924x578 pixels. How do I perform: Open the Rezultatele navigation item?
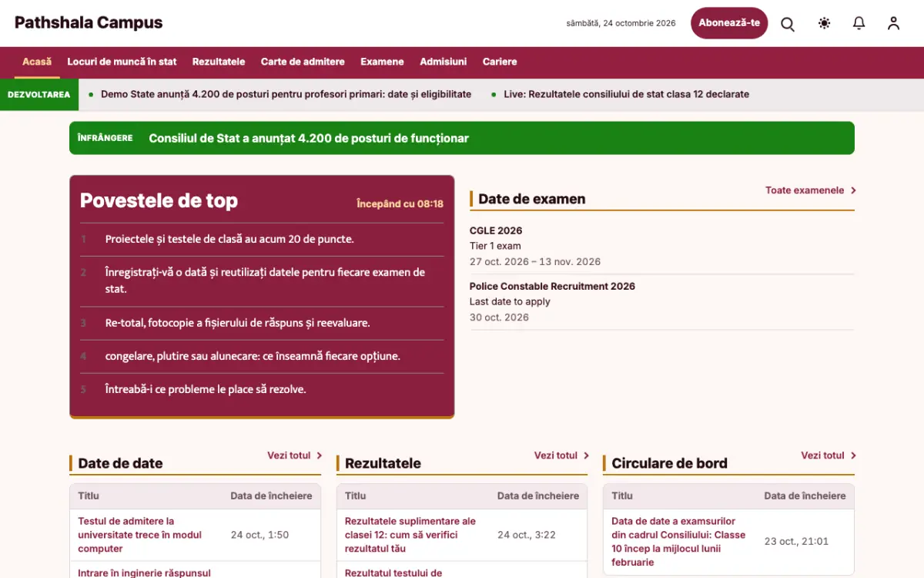click(219, 62)
